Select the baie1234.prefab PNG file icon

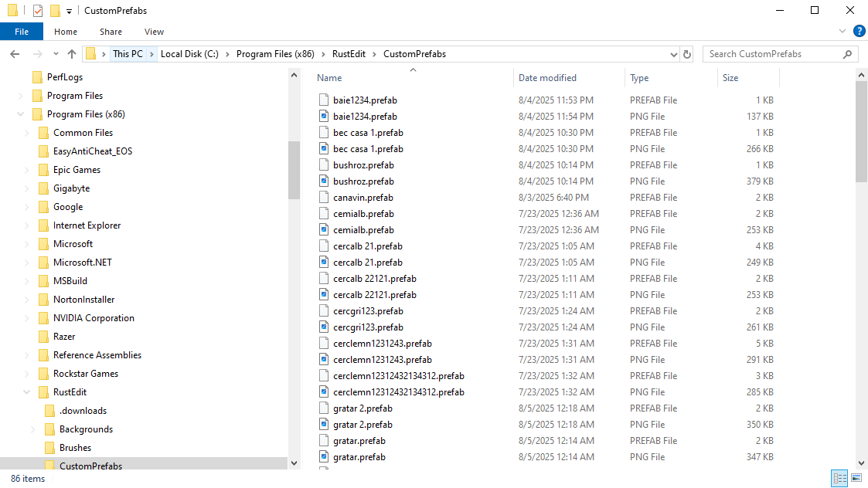click(325, 117)
